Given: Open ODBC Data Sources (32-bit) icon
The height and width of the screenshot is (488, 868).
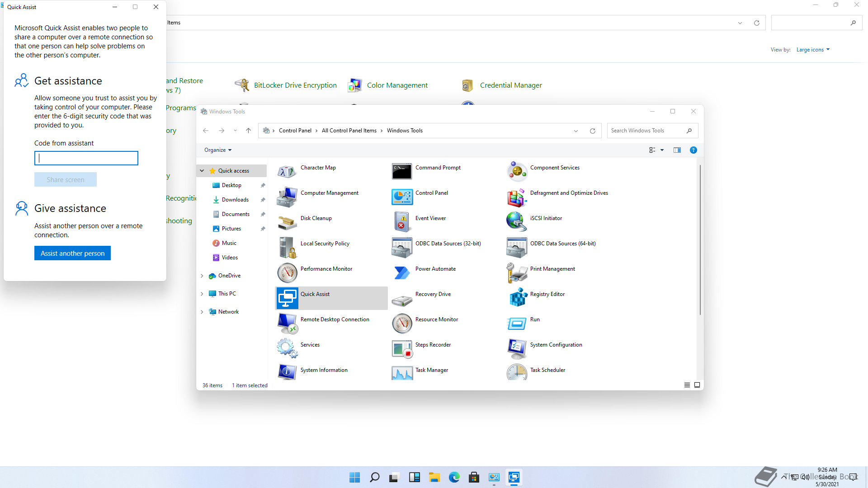Looking at the screenshot, I should (x=401, y=248).
